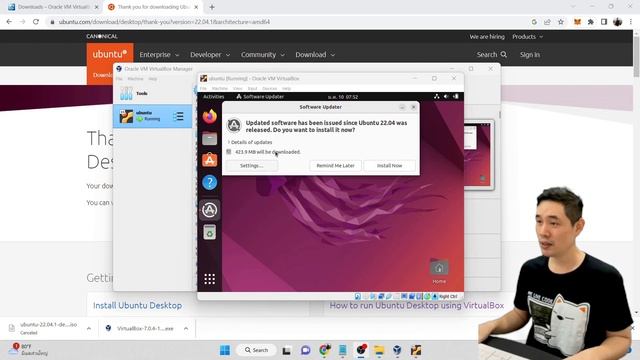Open options chevron for VirtualBox exe download
The image size is (640, 360).
pos(186,328)
